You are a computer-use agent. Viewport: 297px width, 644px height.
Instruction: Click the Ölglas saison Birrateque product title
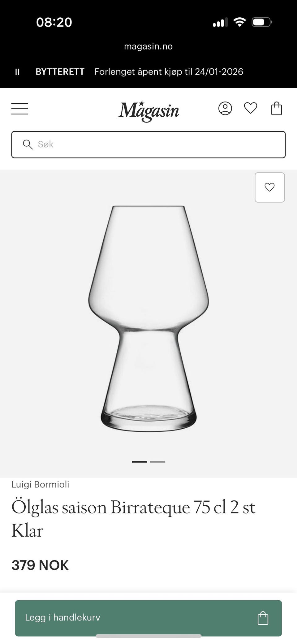[133, 519]
